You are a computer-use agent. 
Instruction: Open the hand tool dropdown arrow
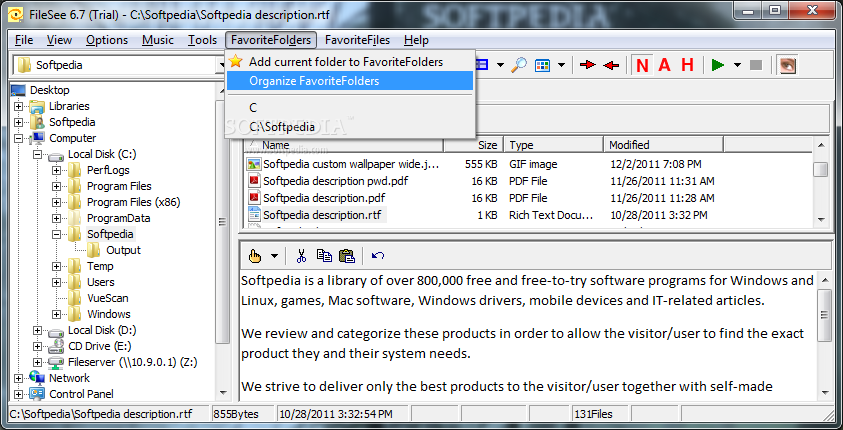[x=274, y=256]
